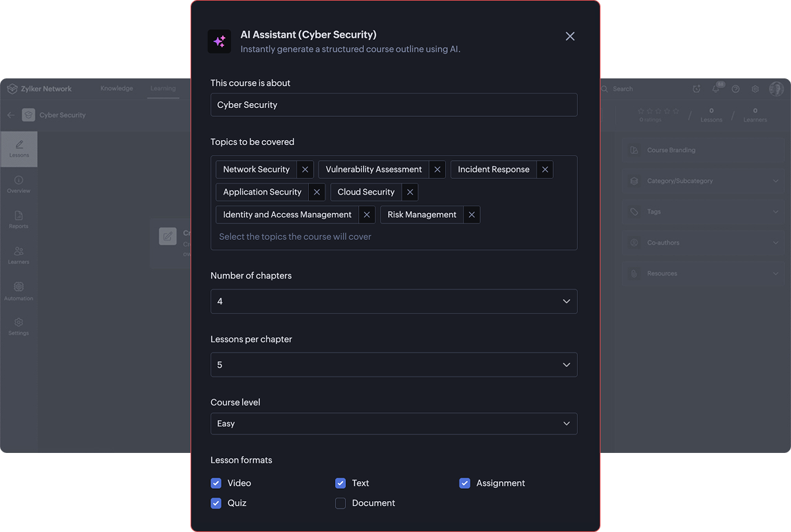Enable the Document lesson format
Viewport: 791px width, 532px height.
[x=340, y=503]
